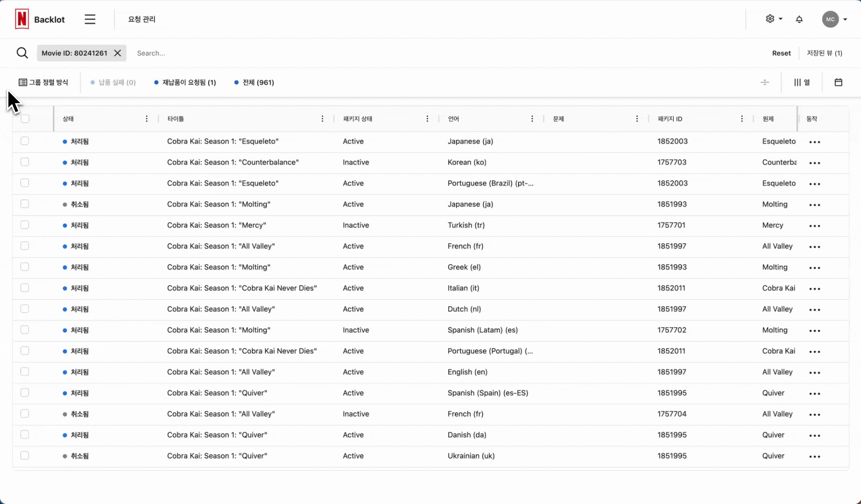This screenshot has width=861, height=504.
Task: Open the 열 columns chooser
Action: pyautogui.click(x=802, y=83)
